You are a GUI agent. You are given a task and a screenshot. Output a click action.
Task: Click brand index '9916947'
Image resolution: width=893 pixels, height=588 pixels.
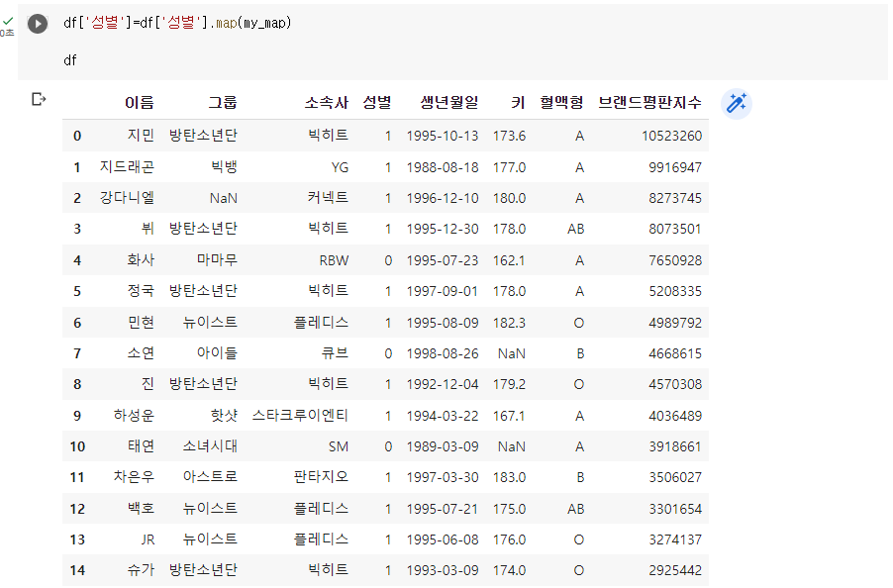click(x=675, y=167)
